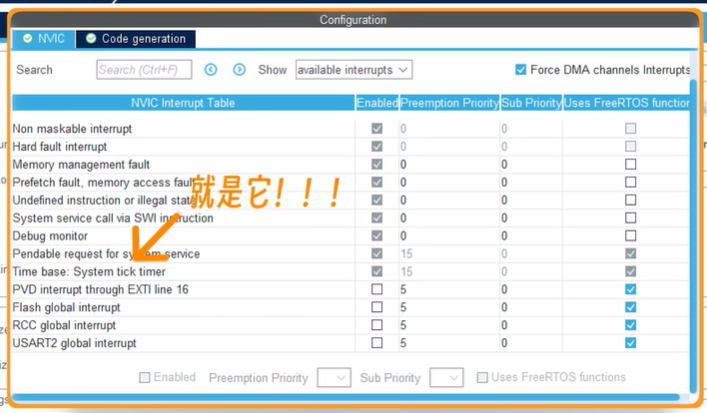Toggle bottom Uses FreeRTOS functions checkbox
707x413 pixels.
coord(482,377)
